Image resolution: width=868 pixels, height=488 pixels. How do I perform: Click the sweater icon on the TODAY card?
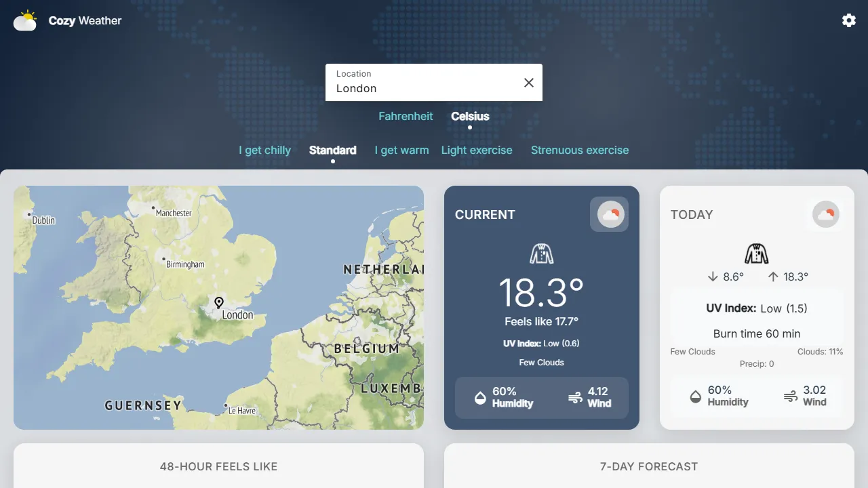(756, 253)
